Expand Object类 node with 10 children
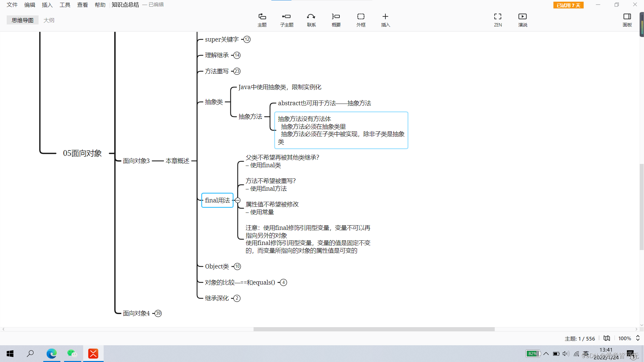This screenshot has height=362, width=644. [237, 266]
